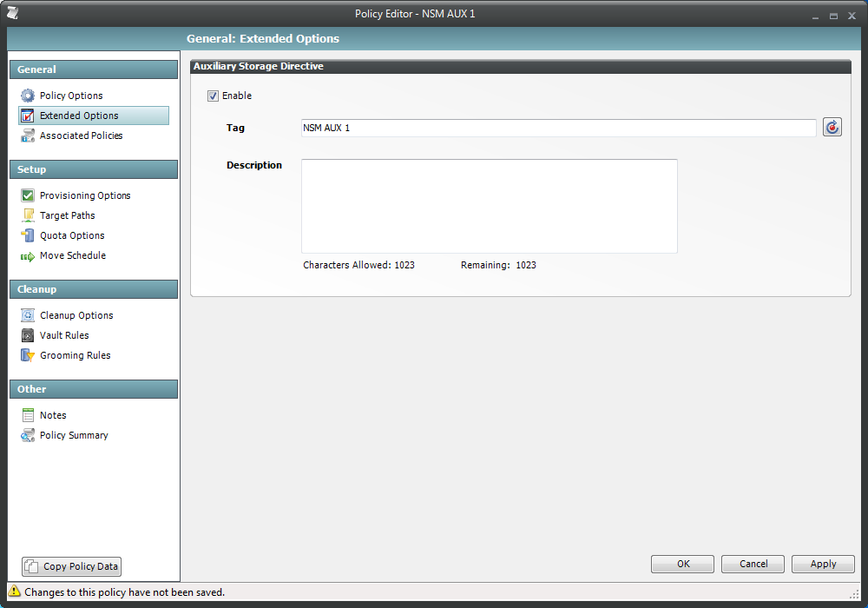
Task: Click the Provisioning Options checkmark icon
Action: (28, 195)
